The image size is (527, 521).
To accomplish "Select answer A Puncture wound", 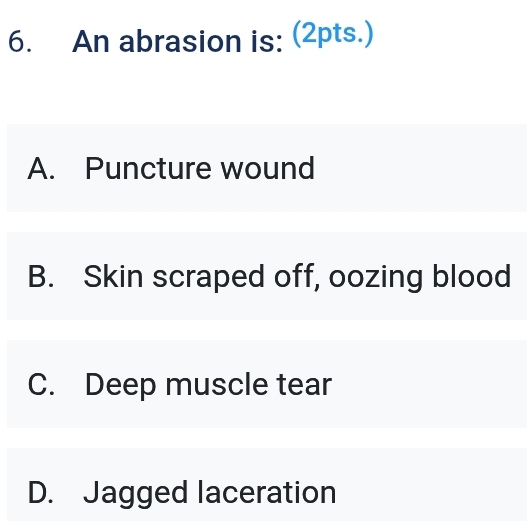I will pos(267,168).
